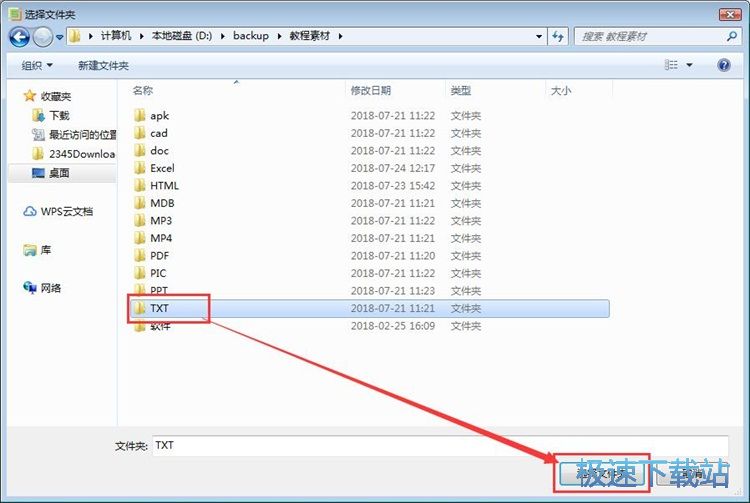Select 教程素材 breadcrumb segment
This screenshot has width=750, height=503.
coord(309,36)
